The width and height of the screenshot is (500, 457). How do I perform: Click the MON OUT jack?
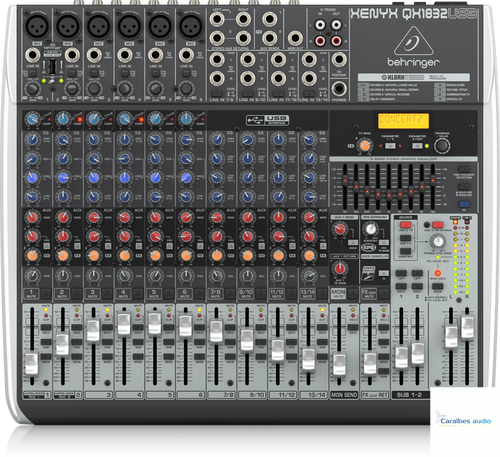(x=295, y=38)
